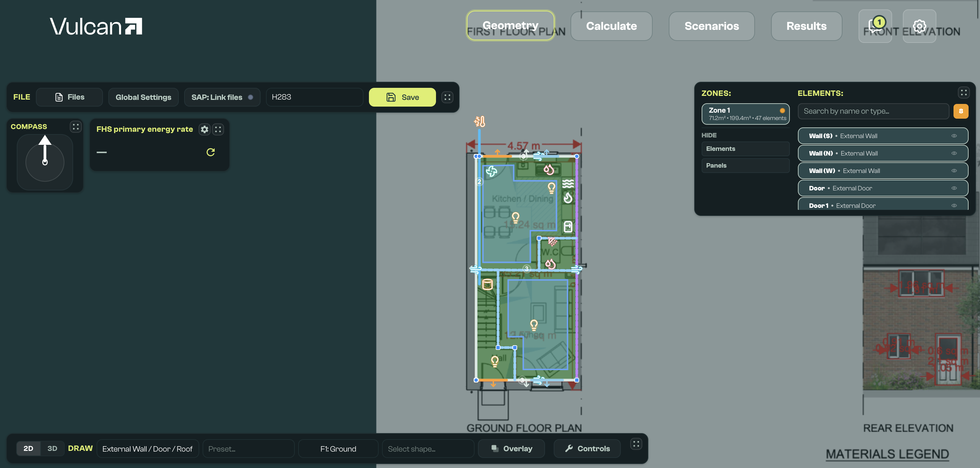The height and width of the screenshot is (468, 980).
Task: Click the COMPASS panel drag handle
Action: coord(75,127)
